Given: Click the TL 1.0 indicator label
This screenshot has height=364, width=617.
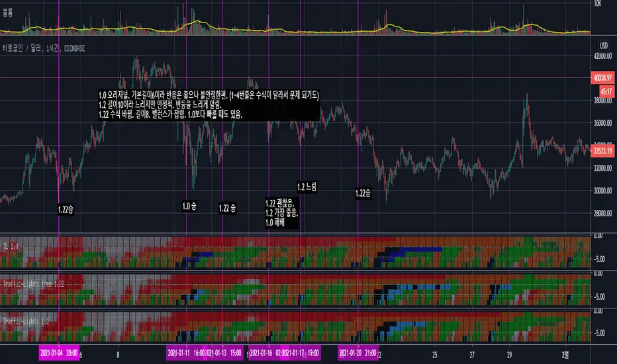Looking at the screenshot, I should tap(11, 246).
